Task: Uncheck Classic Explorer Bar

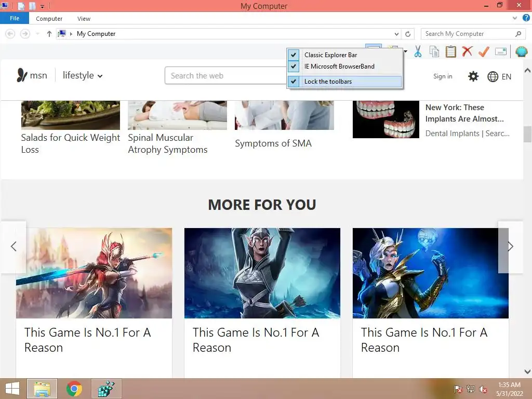Action: [345, 55]
